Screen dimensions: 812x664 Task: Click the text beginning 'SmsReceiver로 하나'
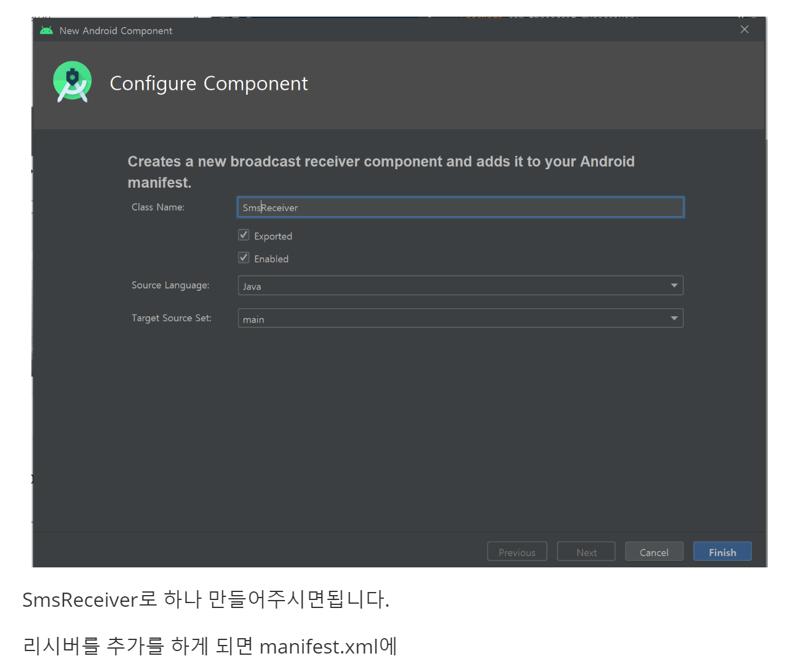[206, 599]
